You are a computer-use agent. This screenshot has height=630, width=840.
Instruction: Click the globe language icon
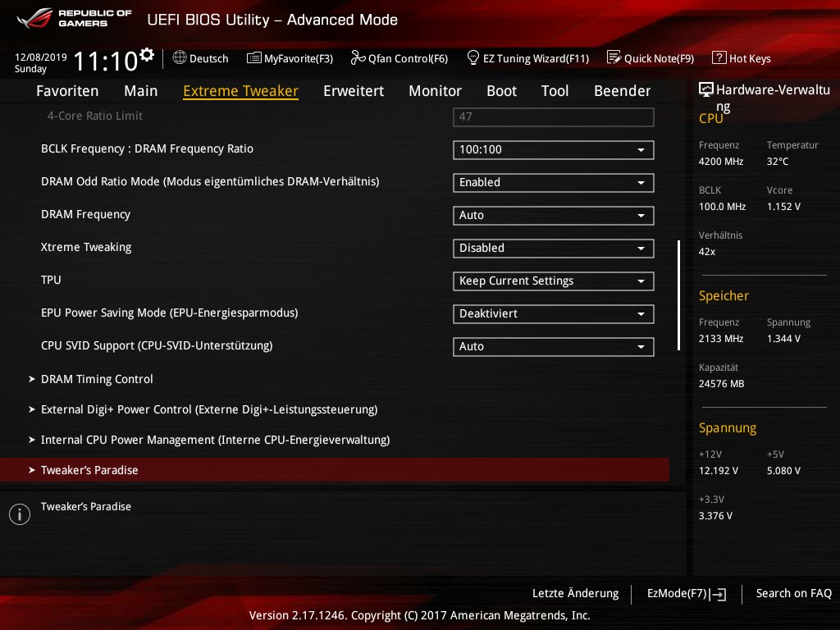pos(180,57)
